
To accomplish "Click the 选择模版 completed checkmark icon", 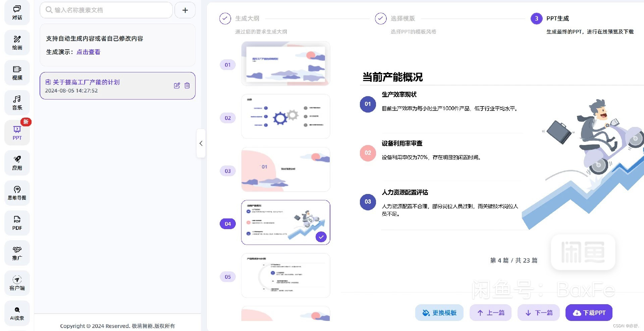I will pos(381,18).
